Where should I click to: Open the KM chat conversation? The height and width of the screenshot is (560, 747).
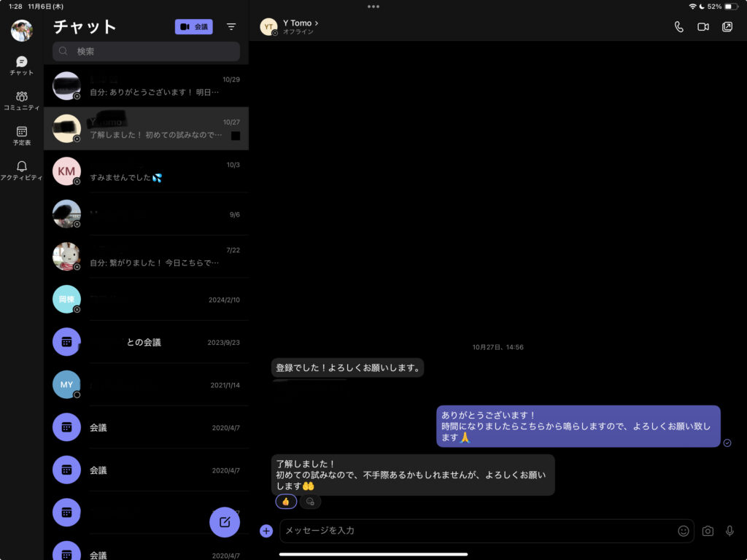click(146, 171)
